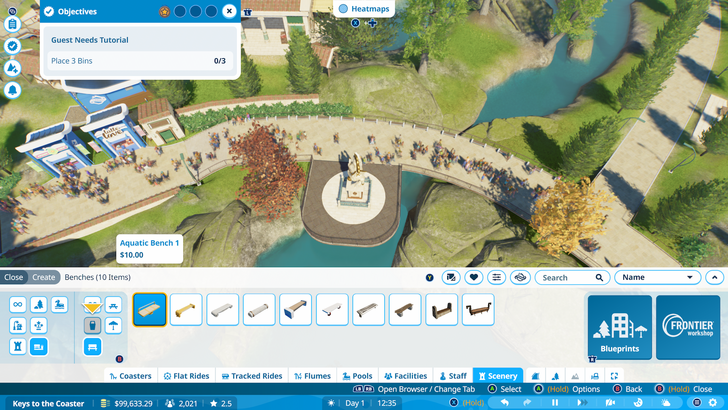
Task: Switch to the Coasters tab
Action: [130, 376]
